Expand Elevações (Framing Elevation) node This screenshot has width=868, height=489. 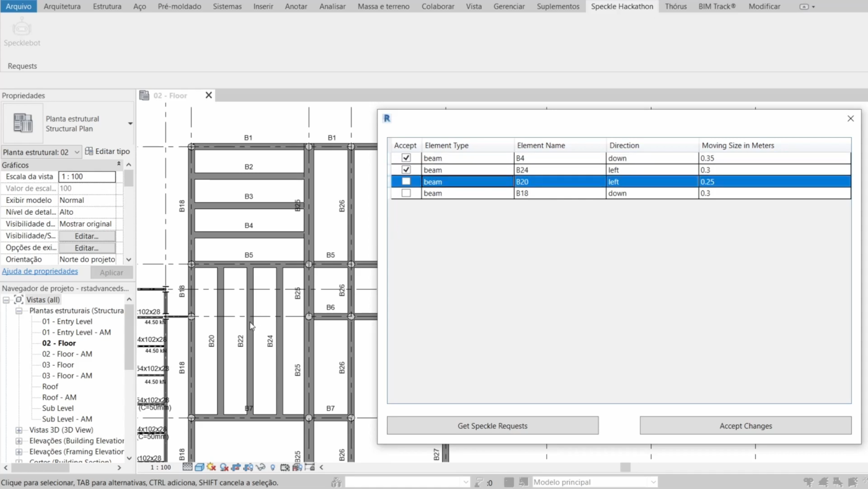tap(19, 452)
